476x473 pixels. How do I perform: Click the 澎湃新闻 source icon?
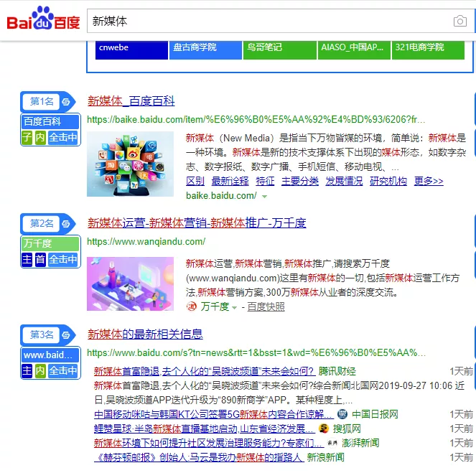332,443
